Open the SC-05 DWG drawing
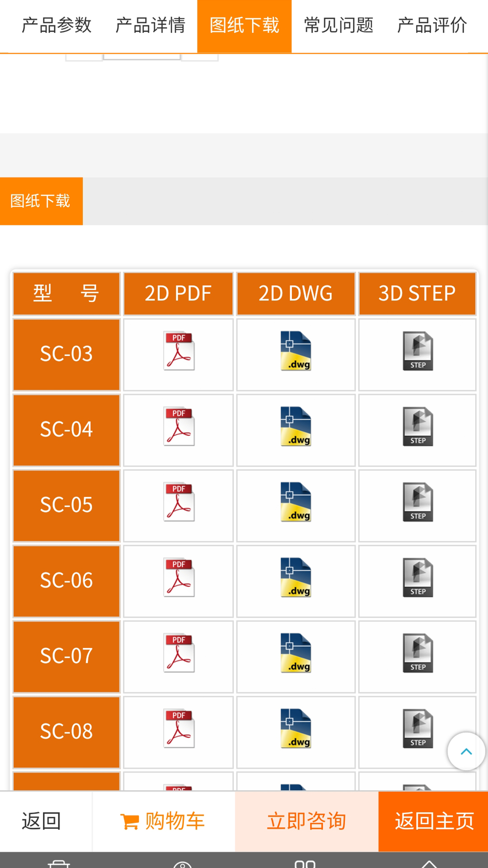This screenshot has width=488, height=868. tap(296, 502)
